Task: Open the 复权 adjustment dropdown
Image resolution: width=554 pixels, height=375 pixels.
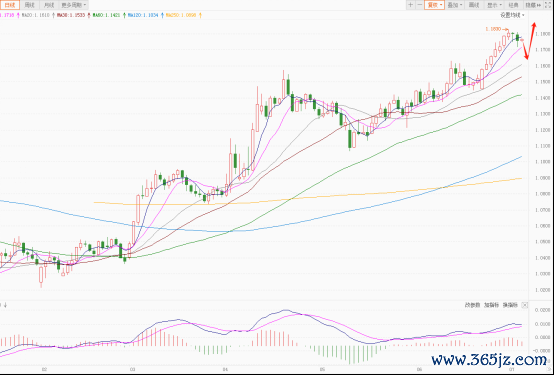Action: click(x=434, y=5)
